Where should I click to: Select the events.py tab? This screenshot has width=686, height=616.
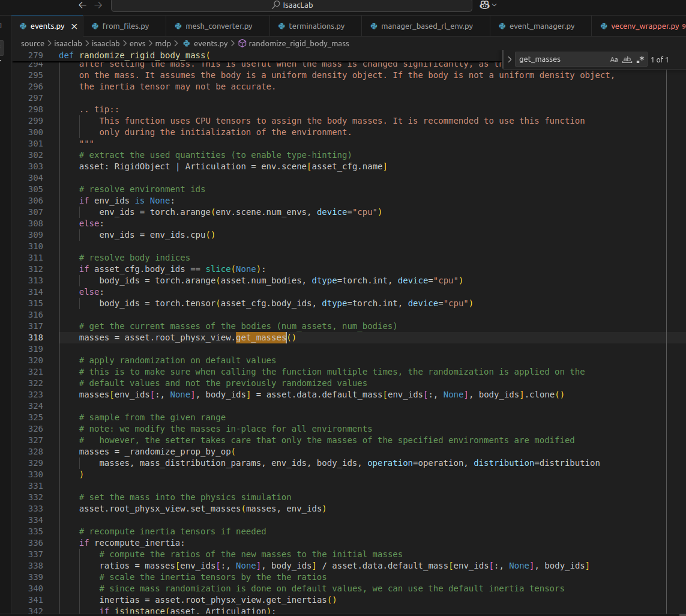[47, 26]
